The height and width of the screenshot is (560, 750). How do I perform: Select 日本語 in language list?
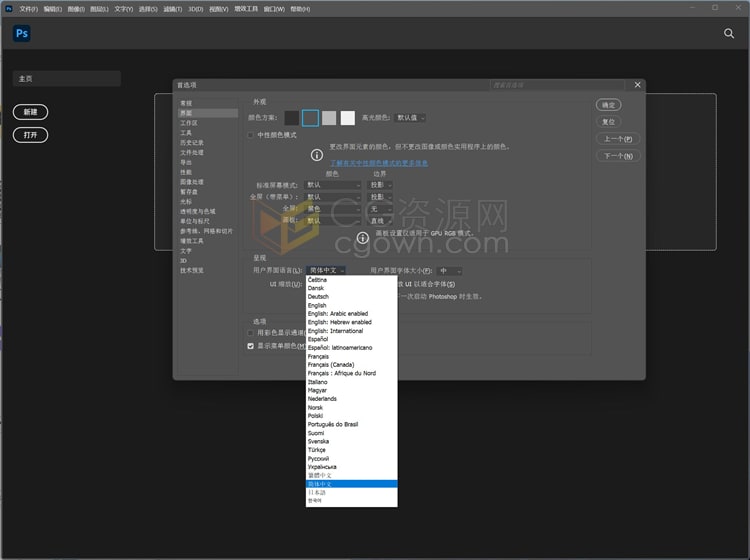coord(352,493)
